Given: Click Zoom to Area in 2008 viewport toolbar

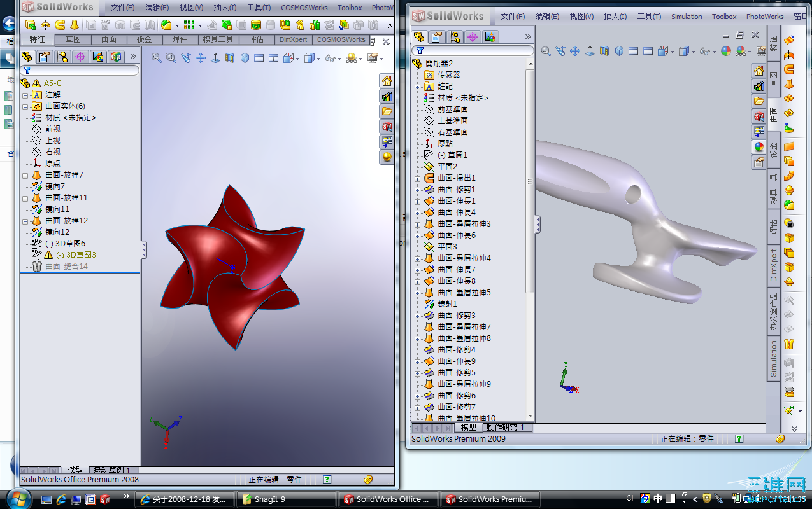Looking at the screenshot, I should pos(171,58).
